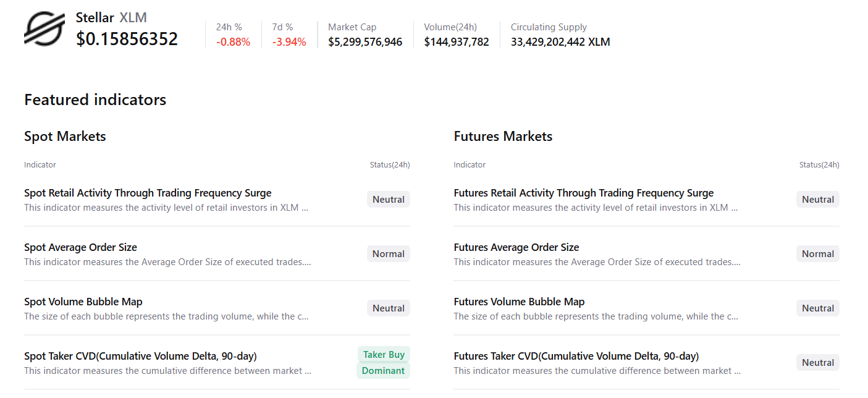Image resolution: width=868 pixels, height=398 pixels.
Task: Click the Circulating Supply label
Action: [549, 27]
